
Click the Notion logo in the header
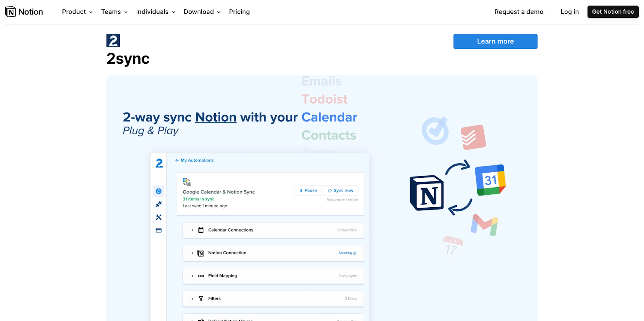tap(24, 12)
